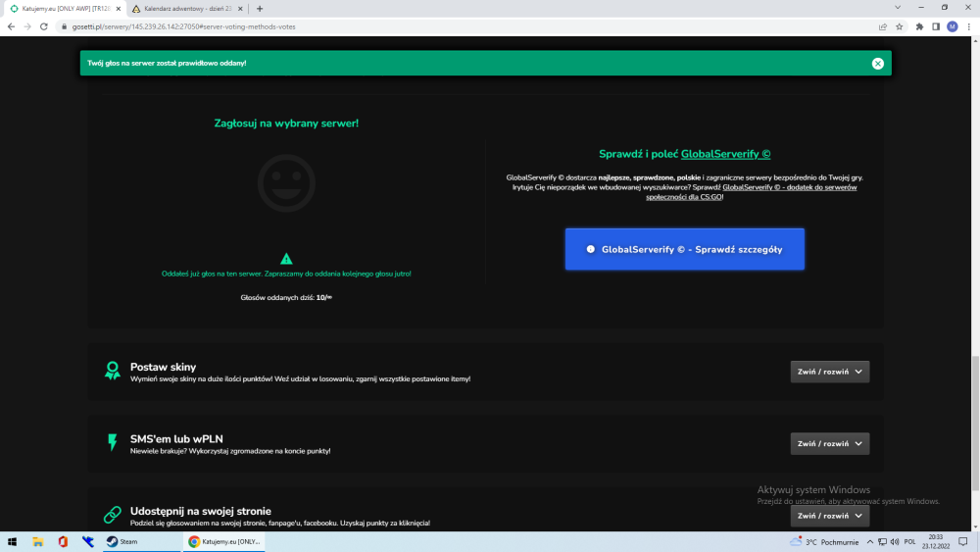Screen dimensions: 980x552
Task: Click the Oddałeś już głos na ten serwer message
Action: 286,274
